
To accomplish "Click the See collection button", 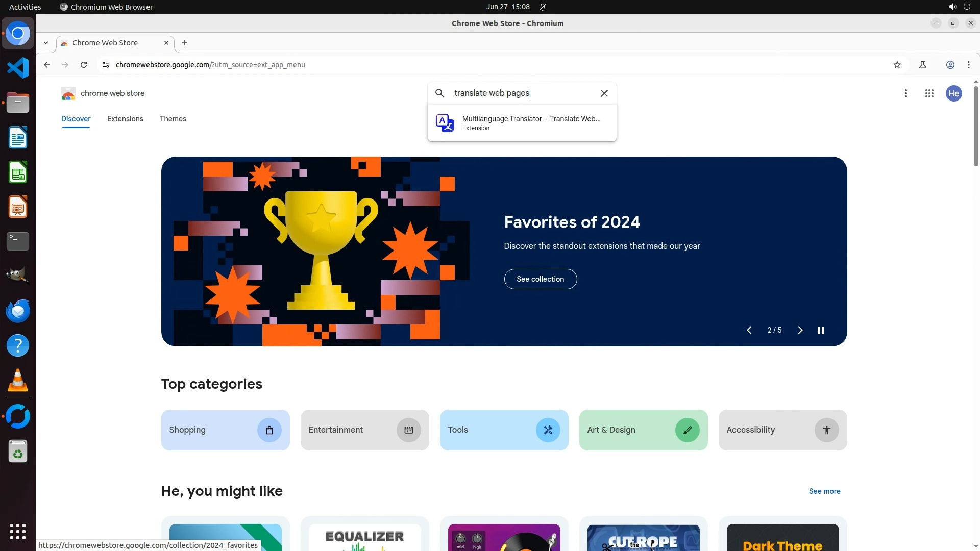I will click(x=540, y=279).
